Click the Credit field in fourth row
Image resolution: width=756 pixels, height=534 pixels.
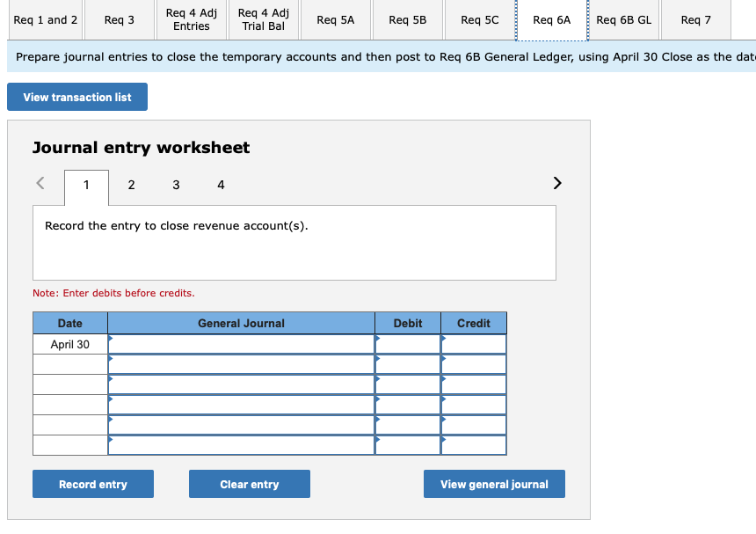click(474, 406)
